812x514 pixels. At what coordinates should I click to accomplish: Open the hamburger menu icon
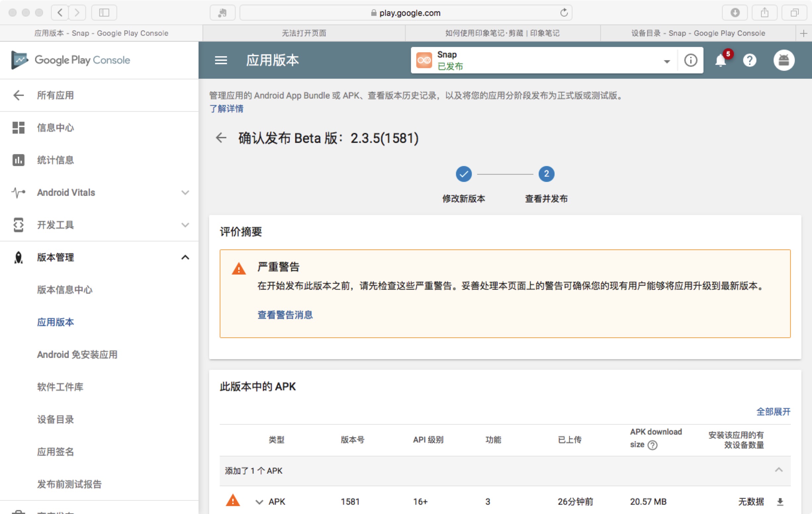coord(221,60)
